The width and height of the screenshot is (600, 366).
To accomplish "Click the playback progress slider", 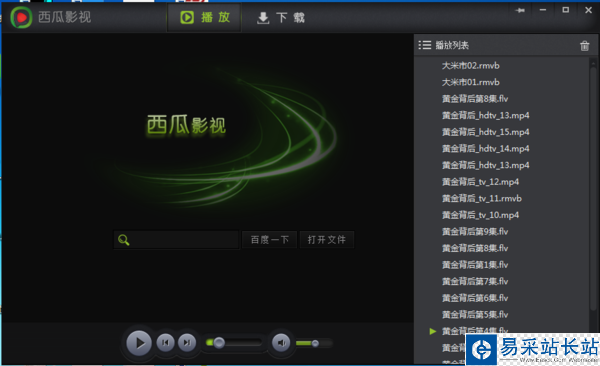I will pos(234,342).
